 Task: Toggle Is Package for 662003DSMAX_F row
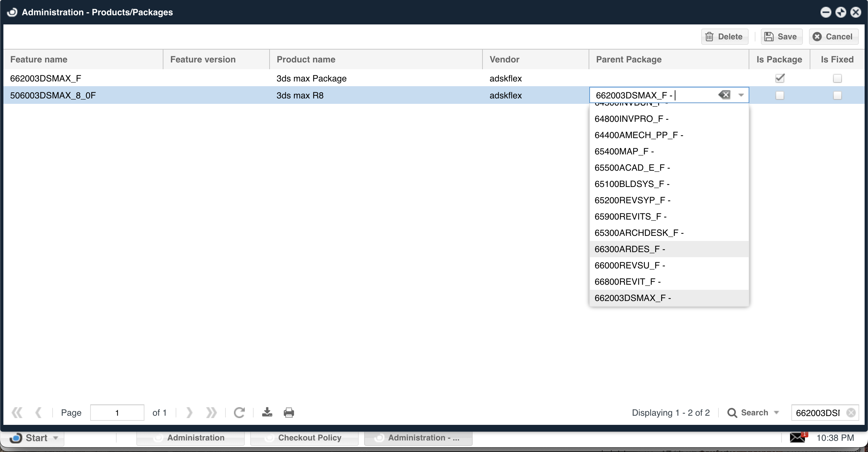[780, 78]
